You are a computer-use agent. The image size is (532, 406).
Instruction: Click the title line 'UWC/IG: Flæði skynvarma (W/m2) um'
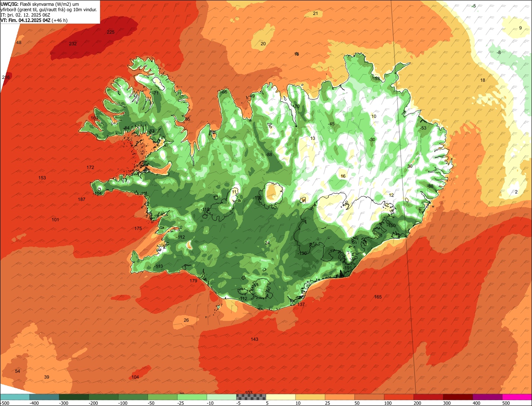(40, 3)
